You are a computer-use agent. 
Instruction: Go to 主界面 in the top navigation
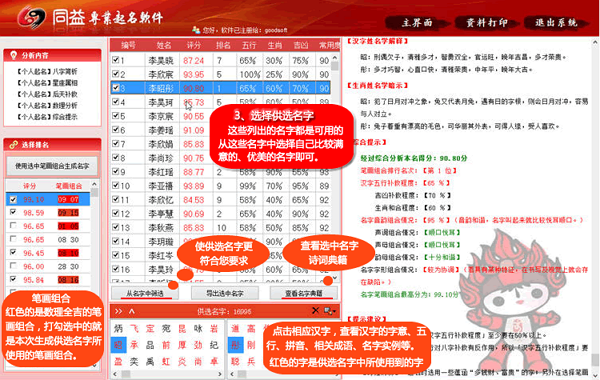click(417, 23)
